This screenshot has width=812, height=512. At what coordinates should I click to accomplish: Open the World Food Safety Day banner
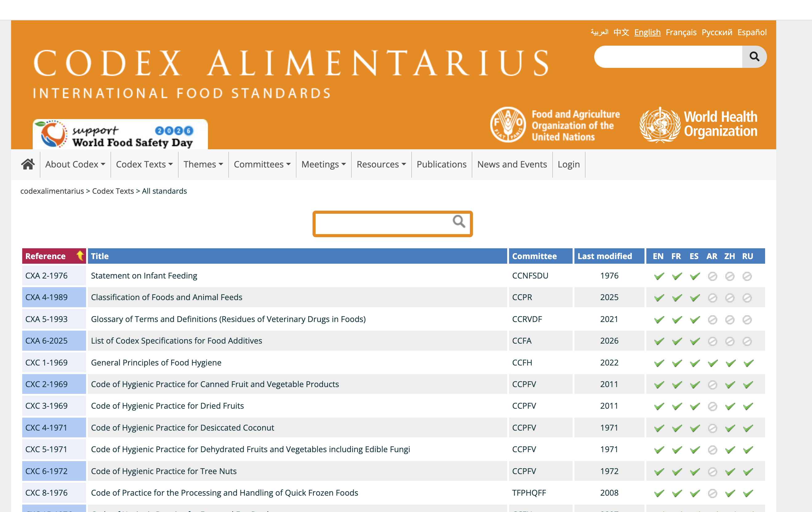[120, 134]
